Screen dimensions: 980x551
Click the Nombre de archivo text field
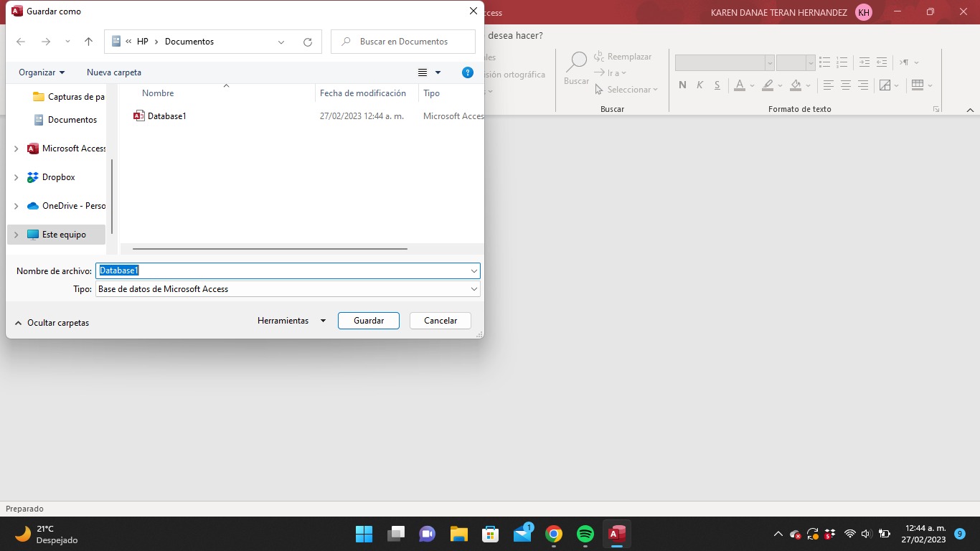[283, 271]
